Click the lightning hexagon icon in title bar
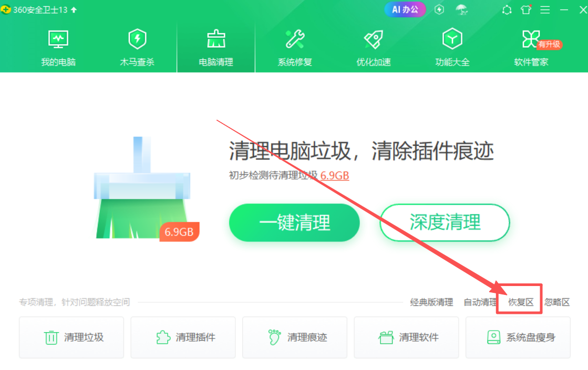The image size is (588, 370). click(x=439, y=9)
